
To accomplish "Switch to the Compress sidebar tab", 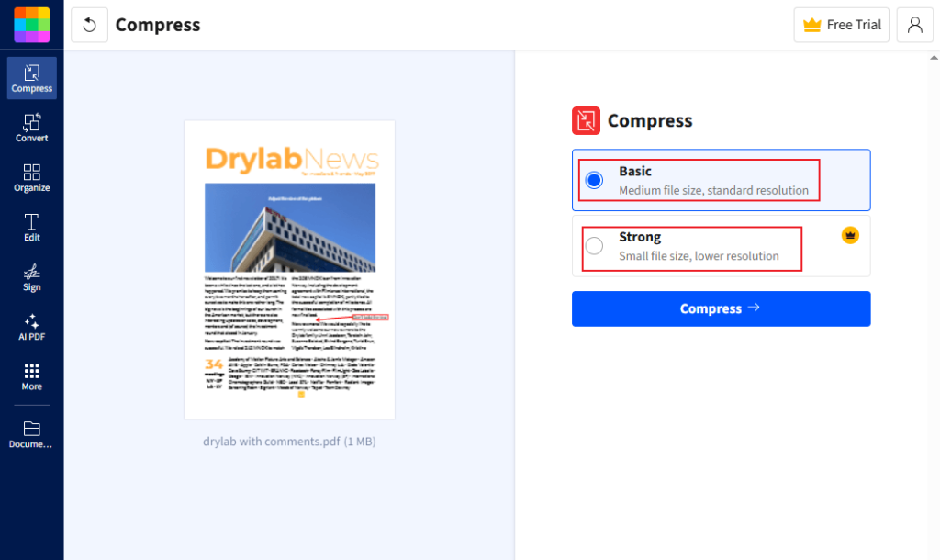I will pyautogui.click(x=31, y=79).
